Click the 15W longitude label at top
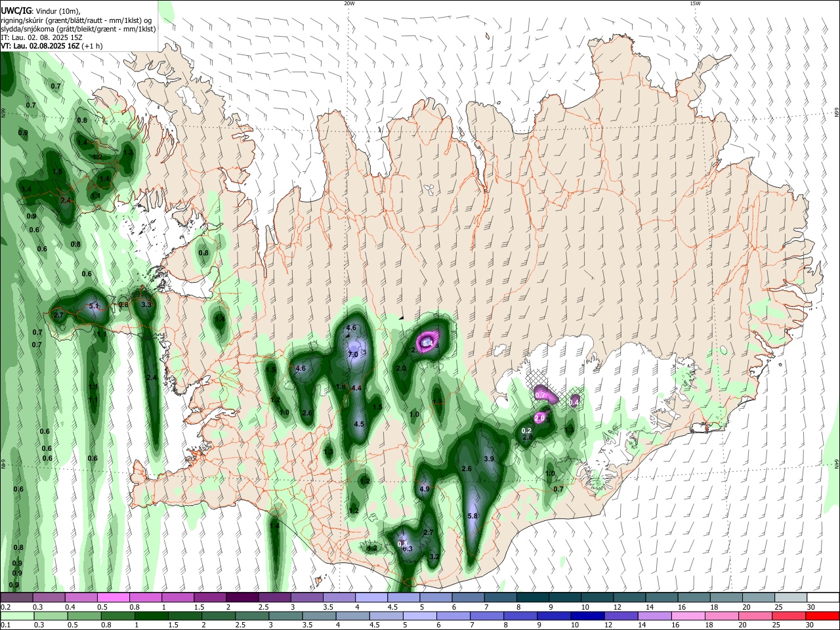This screenshot has height=630, width=840. click(x=695, y=3)
